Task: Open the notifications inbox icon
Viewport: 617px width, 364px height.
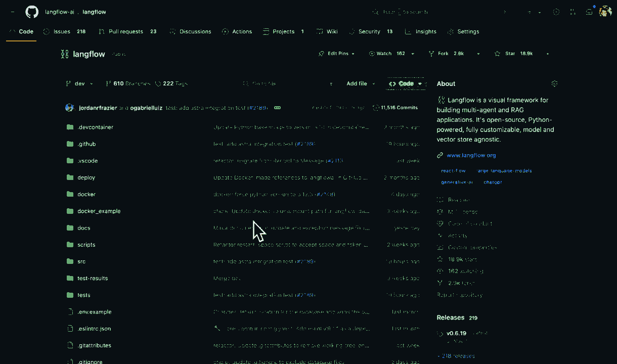Action: (x=589, y=12)
